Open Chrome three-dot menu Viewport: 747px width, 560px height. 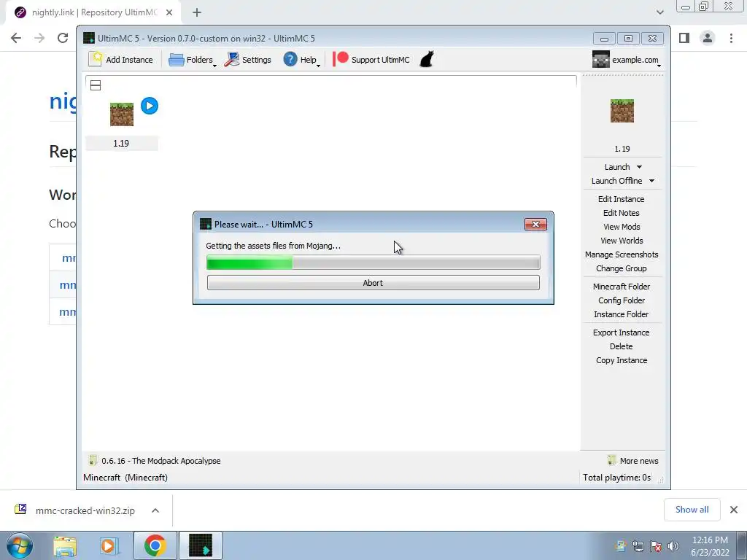coord(731,38)
